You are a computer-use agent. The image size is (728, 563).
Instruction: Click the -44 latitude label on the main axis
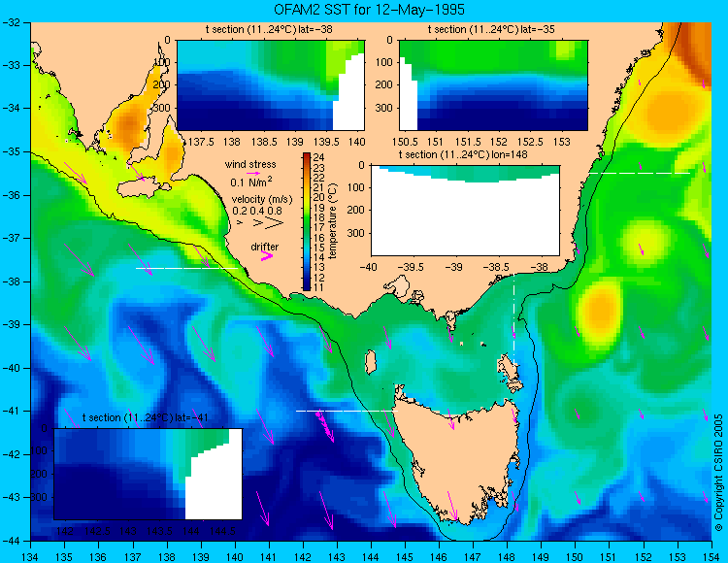tap(11, 542)
